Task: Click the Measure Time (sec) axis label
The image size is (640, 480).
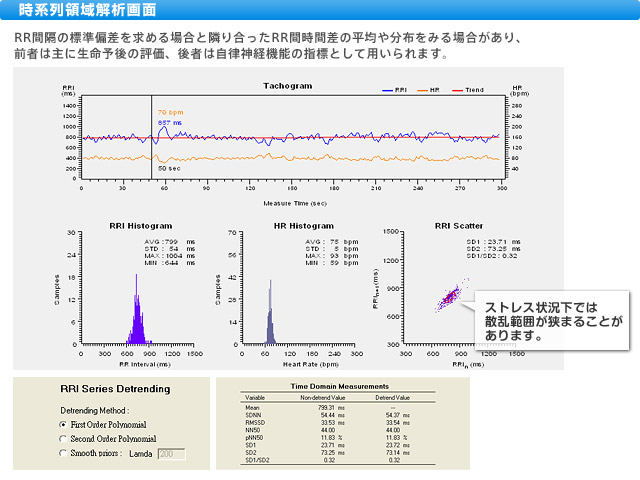Action: click(295, 203)
